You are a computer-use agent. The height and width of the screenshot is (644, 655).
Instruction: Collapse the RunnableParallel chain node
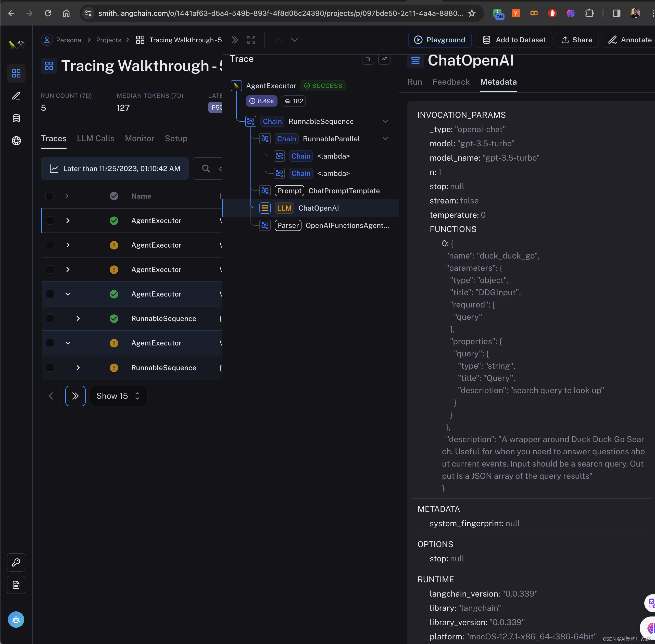tap(385, 139)
